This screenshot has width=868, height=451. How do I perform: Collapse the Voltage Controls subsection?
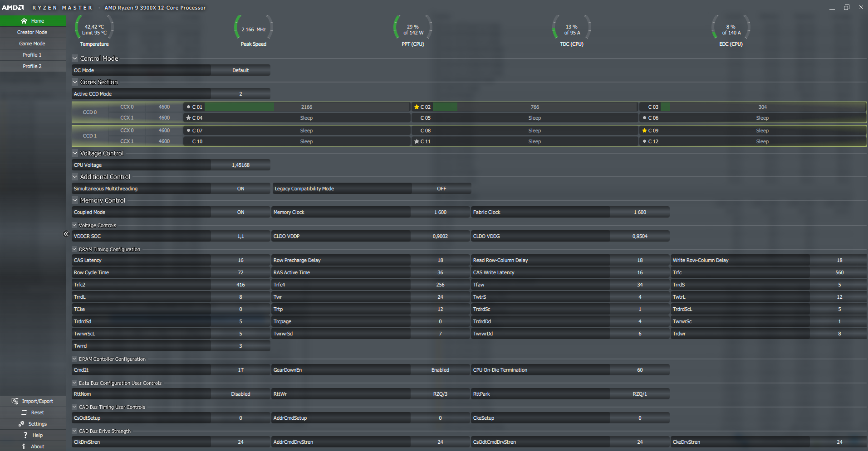(74, 225)
